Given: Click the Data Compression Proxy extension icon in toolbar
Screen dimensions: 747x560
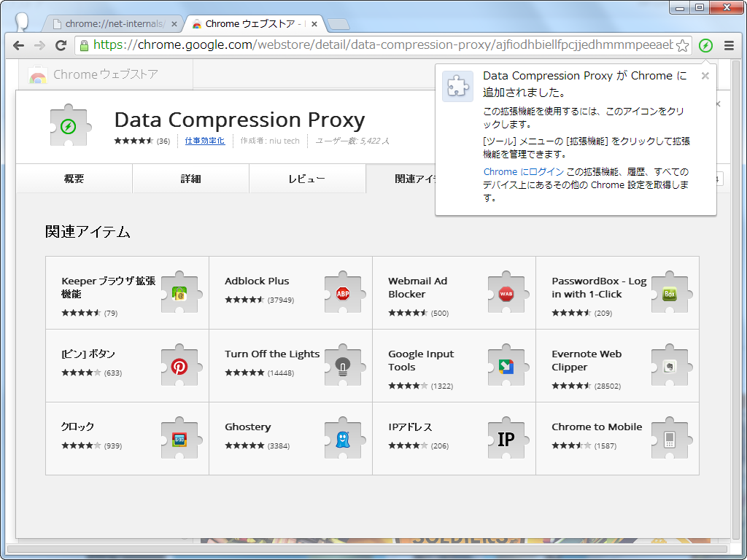Looking at the screenshot, I should pos(705,45).
